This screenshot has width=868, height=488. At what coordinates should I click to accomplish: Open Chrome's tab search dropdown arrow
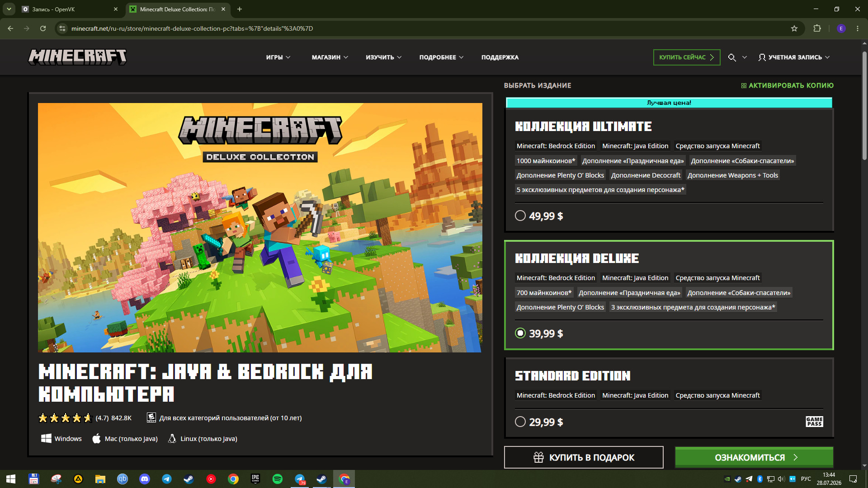[9, 9]
